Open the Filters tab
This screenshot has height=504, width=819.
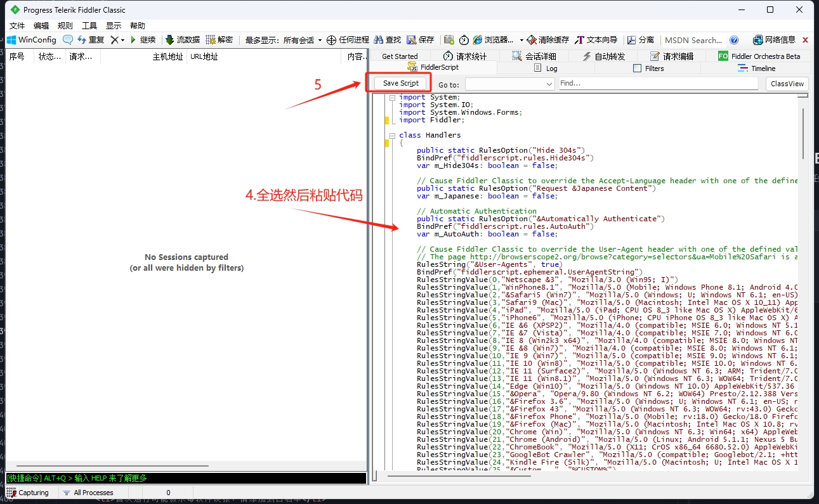point(648,68)
